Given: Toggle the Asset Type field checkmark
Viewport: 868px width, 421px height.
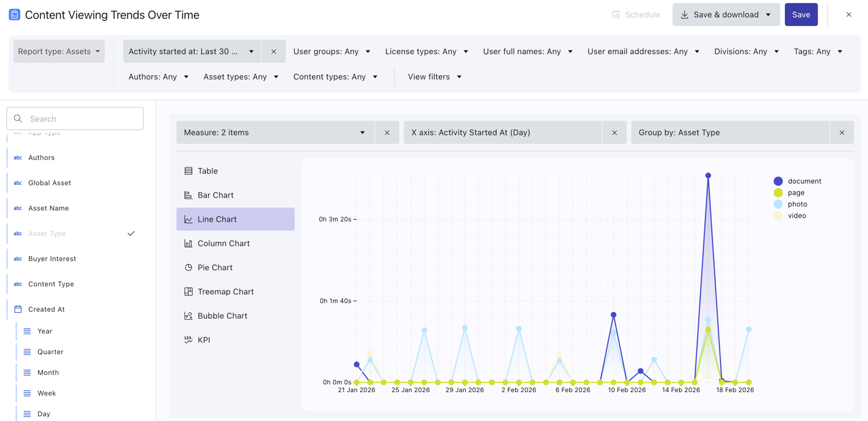Looking at the screenshot, I should 131,234.
